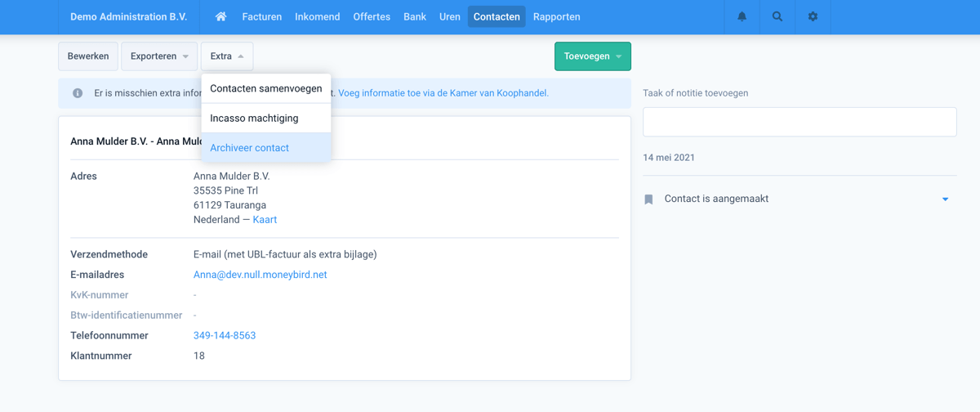Open the home icon in the navbar

point(220,16)
